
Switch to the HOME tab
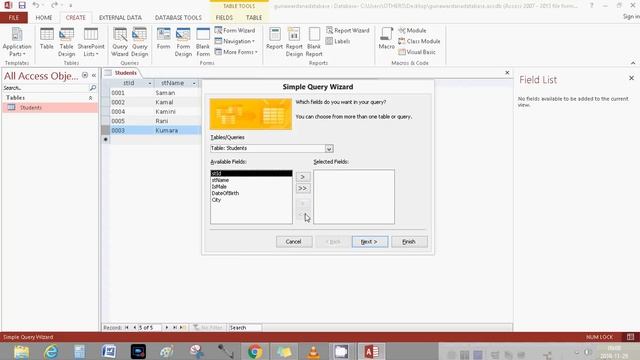[44, 18]
